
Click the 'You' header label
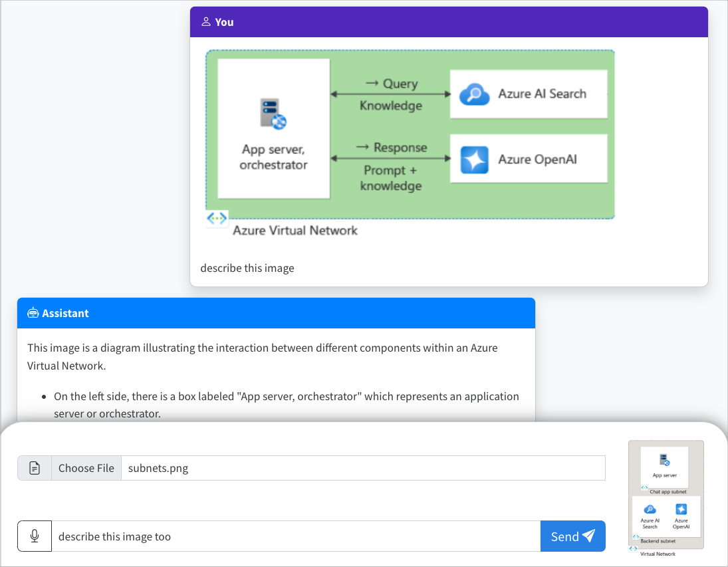(x=224, y=22)
